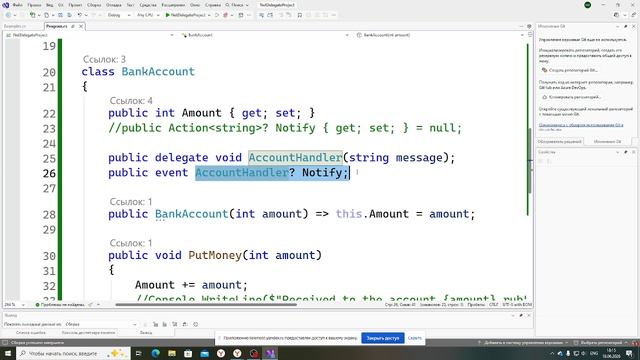Click the 'Create Git repository' button in Git panel
Screen dimensions: 640x360
(x=571, y=70)
